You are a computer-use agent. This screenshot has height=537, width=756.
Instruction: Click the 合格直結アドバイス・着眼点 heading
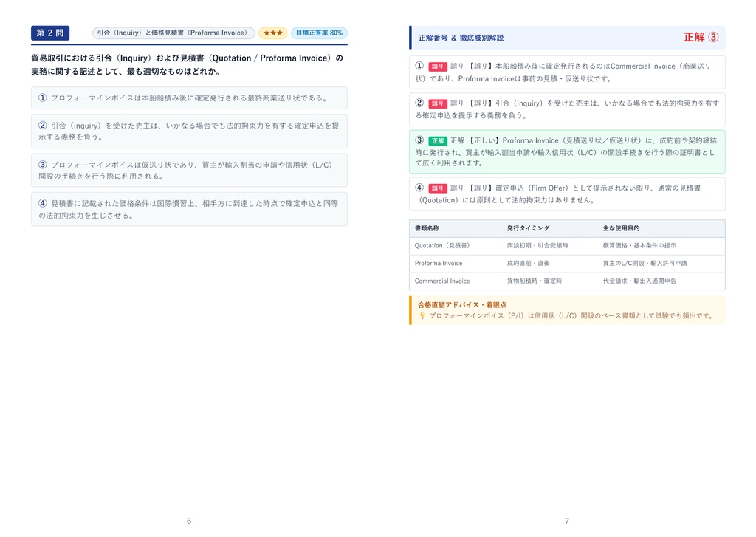(462, 305)
